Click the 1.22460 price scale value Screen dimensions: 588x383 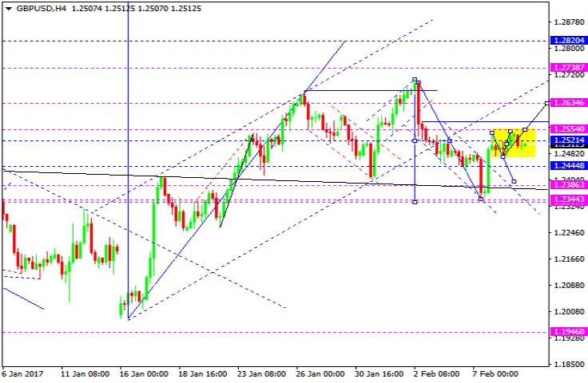[x=570, y=232]
